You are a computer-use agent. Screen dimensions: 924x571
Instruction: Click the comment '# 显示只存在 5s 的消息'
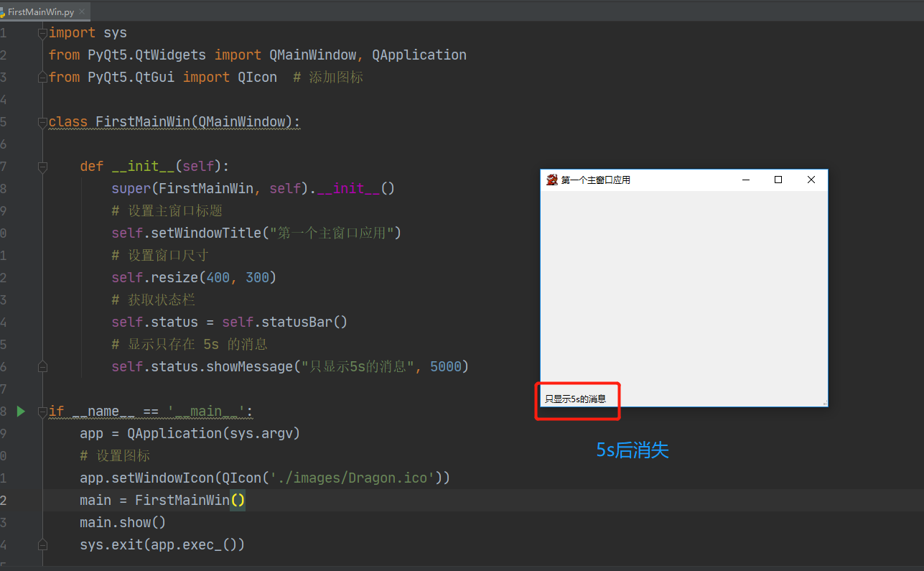pyautogui.click(x=190, y=345)
